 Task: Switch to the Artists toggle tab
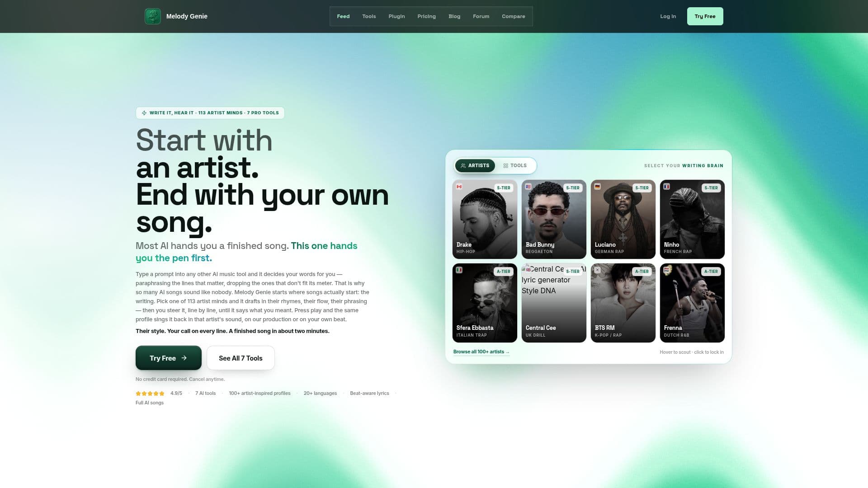[x=475, y=166]
